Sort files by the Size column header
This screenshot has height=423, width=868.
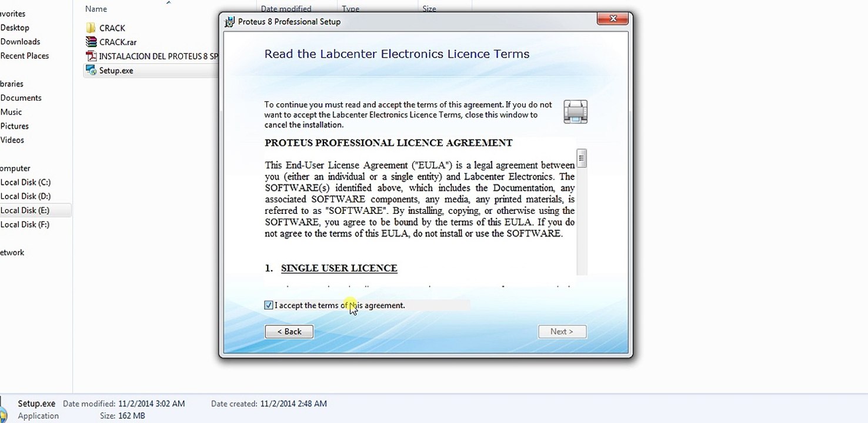[429, 9]
